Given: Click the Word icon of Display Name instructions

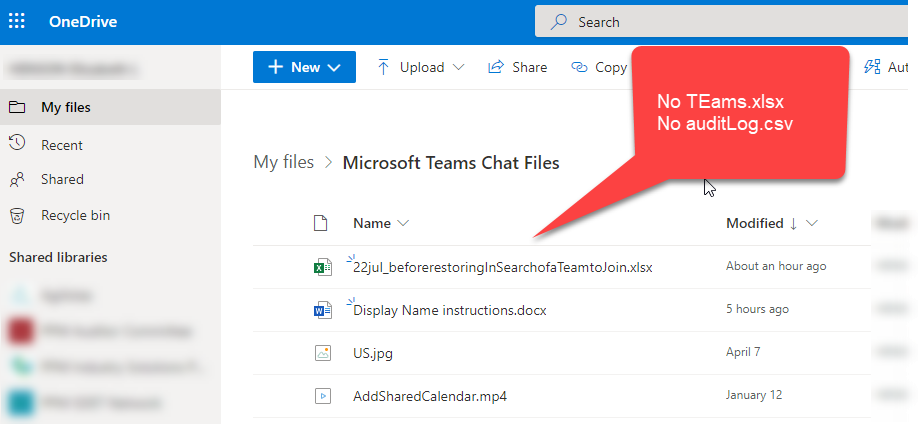Looking at the screenshot, I should 322,310.
